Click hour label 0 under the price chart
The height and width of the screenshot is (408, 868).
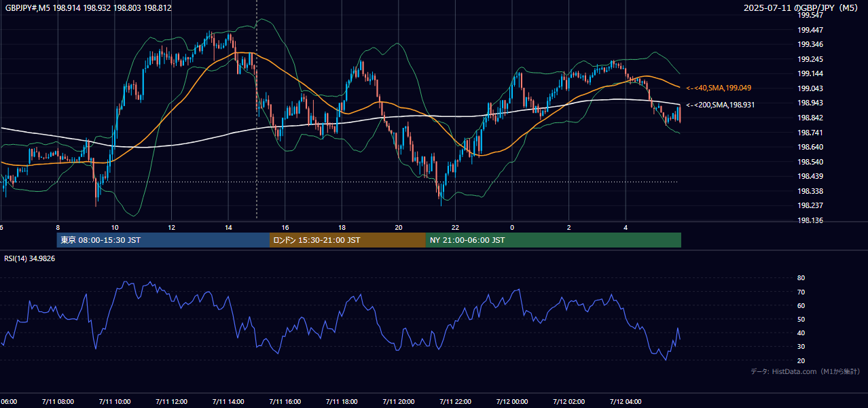pyautogui.click(x=512, y=228)
